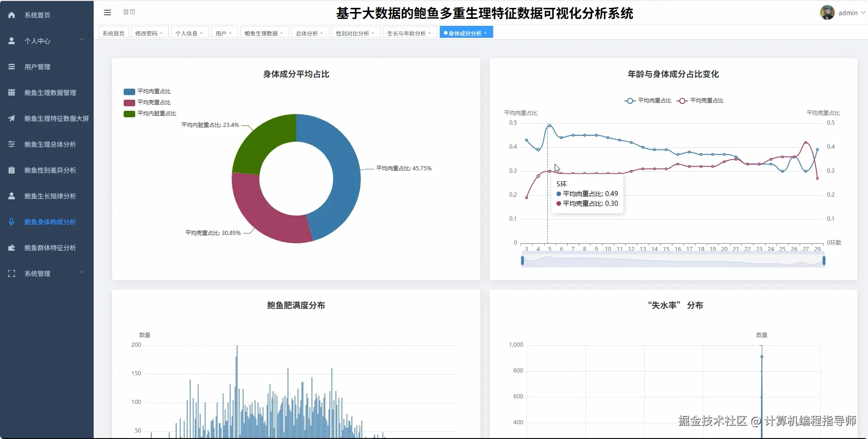Toggle 平均肉重占比 in the pie chart legend
Image resolution: width=868 pixels, height=439 pixels.
147,91
